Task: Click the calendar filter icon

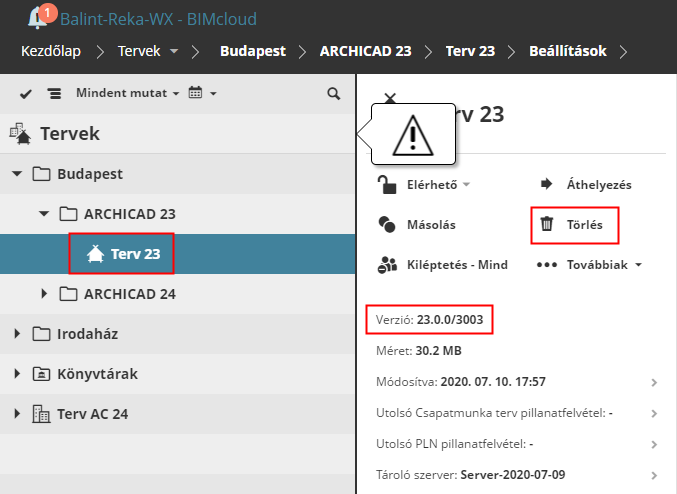Action: click(x=195, y=92)
